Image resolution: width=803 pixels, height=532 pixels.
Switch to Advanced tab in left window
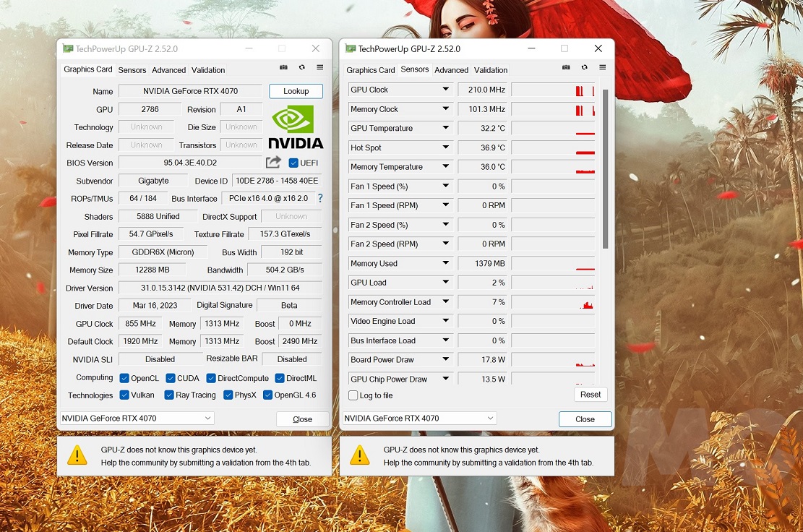tap(169, 70)
